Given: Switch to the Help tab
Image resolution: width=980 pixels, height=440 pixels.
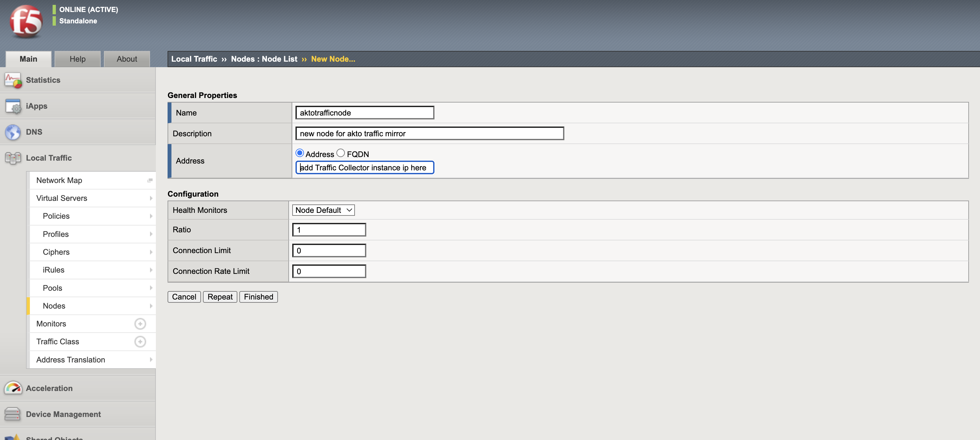Looking at the screenshot, I should pos(78,59).
